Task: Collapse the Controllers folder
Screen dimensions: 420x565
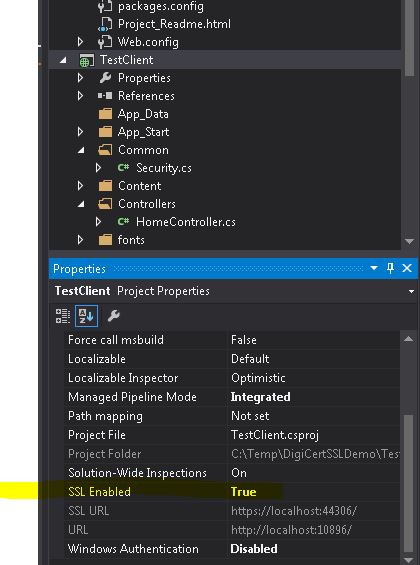Action: [81, 204]
